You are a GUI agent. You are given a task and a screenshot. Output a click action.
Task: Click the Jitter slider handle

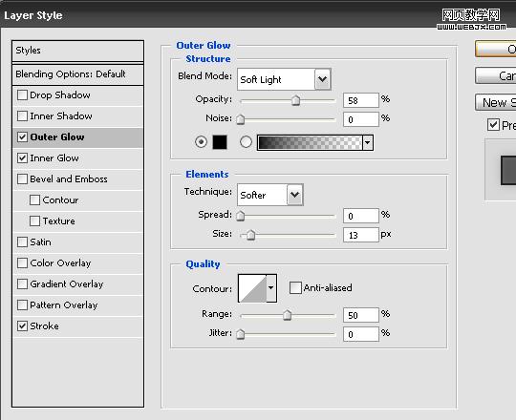tap(241, 334)
